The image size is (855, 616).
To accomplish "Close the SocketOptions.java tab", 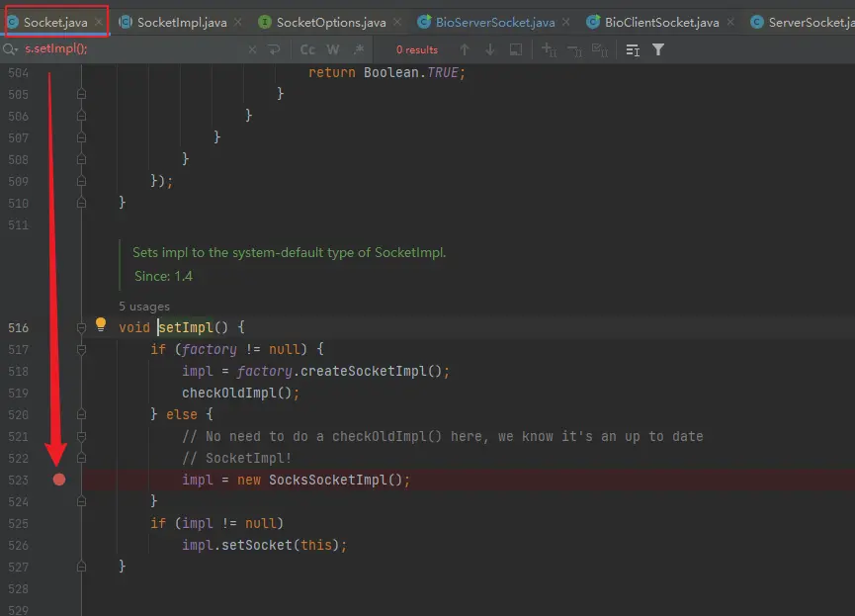I will pyautogui.click(x=397, y=22).
